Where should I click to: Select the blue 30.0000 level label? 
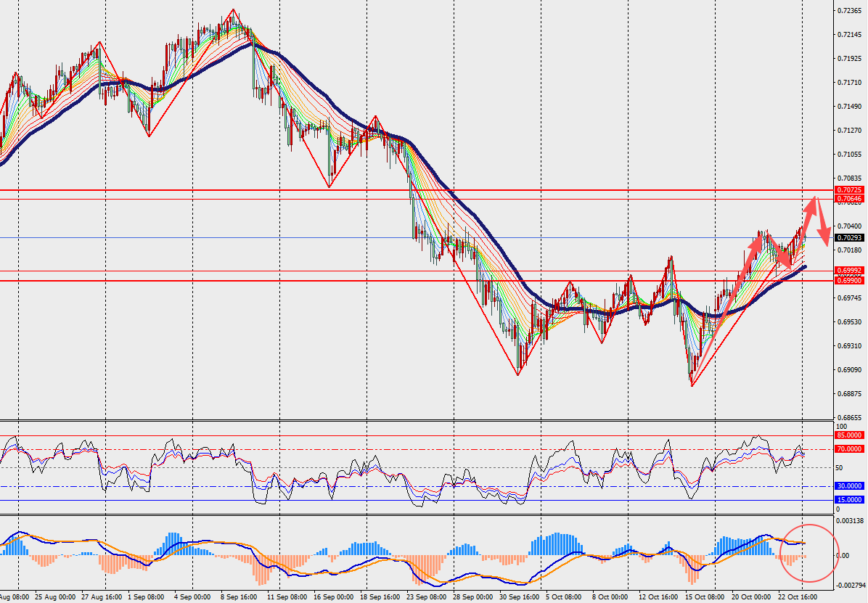tap(849, 486)
